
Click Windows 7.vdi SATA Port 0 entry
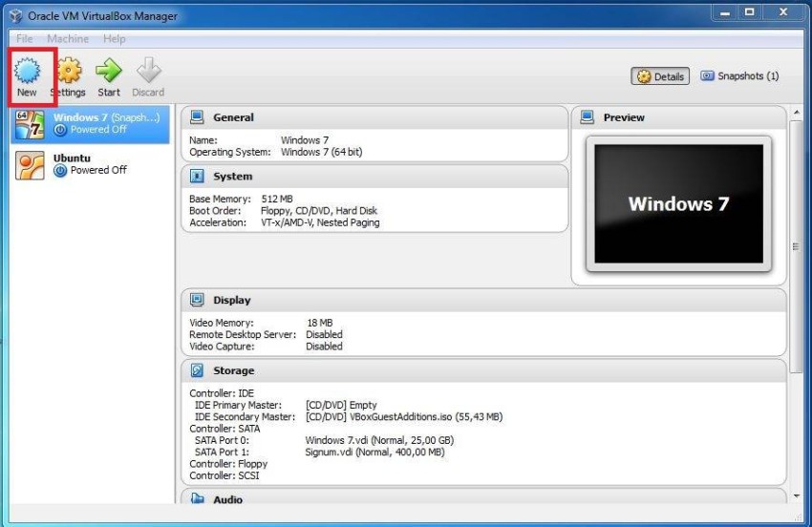[379, 440]
